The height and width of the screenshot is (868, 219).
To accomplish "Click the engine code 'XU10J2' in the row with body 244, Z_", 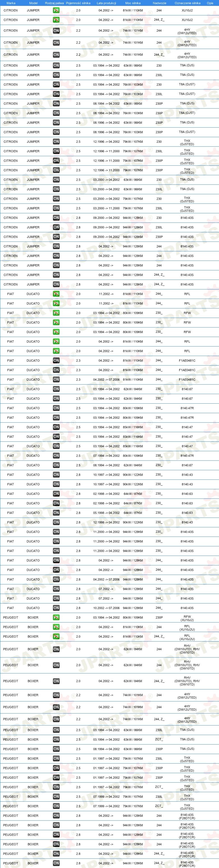I will [x=187, y=20].
